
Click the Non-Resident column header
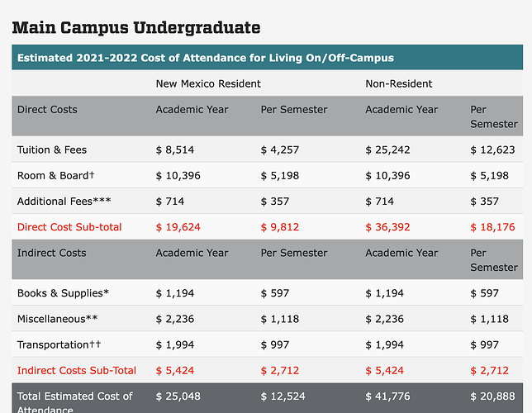pos(398,83)
